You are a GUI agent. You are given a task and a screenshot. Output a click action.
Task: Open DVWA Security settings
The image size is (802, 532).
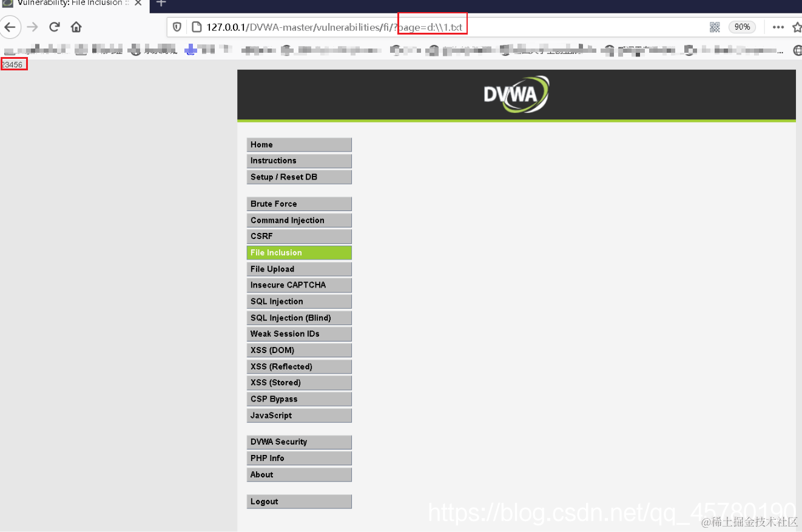coord(299,442)
